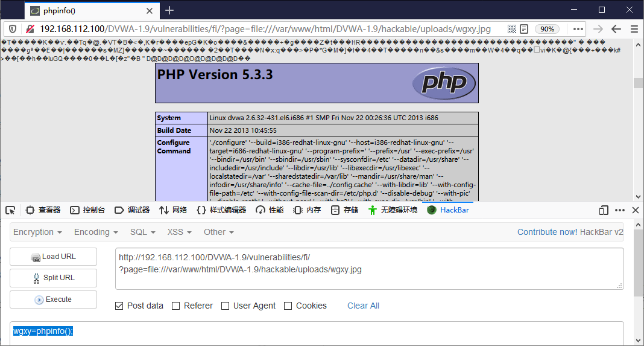Click the browser address bar URL
Viewport: 644px width, 346px height.
pyautogui.click(x=265, y=29)
